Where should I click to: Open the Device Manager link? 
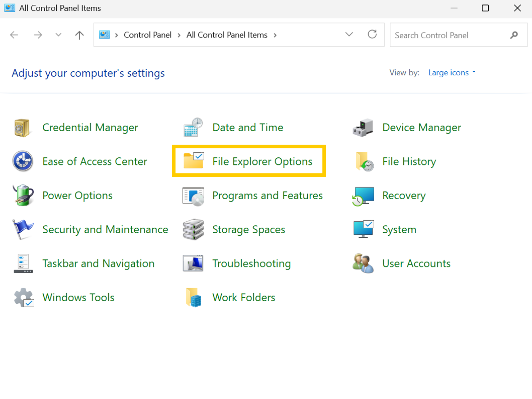point(422,128)
